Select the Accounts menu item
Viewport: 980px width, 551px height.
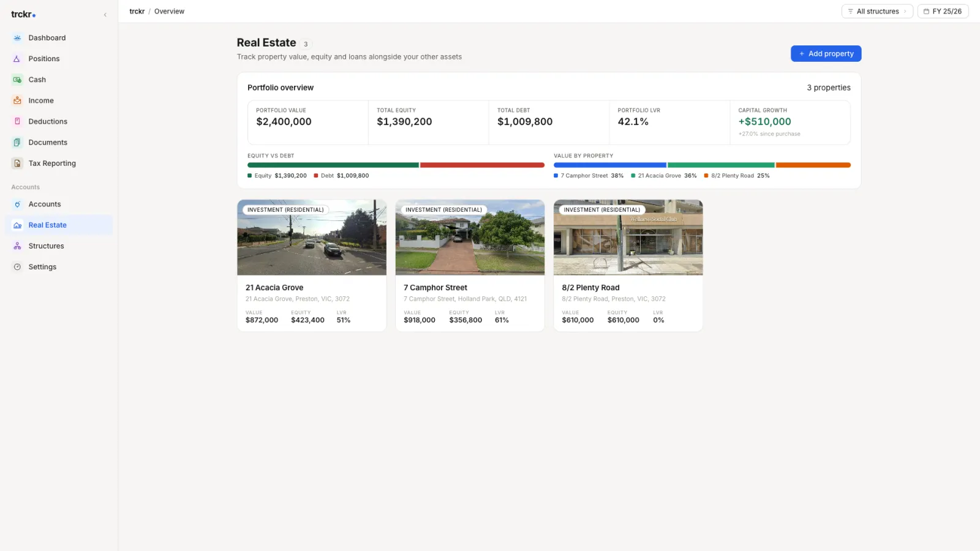point(59,204)
